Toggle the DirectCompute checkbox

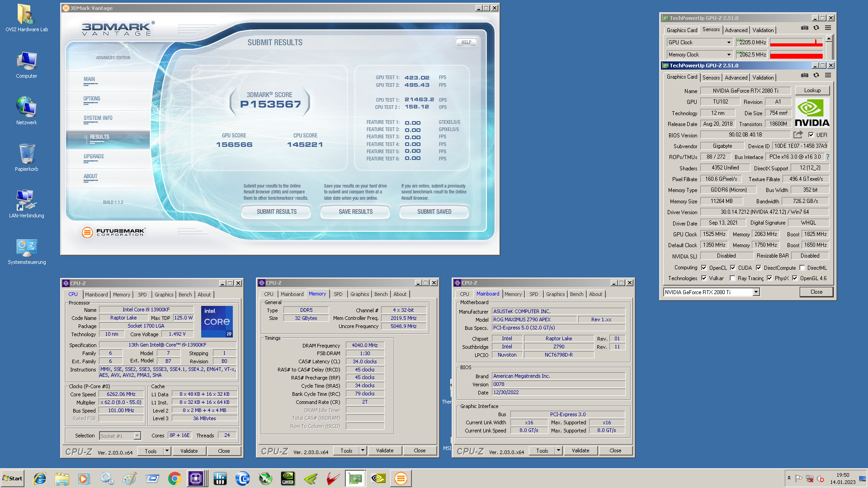[x=759, y=267]
